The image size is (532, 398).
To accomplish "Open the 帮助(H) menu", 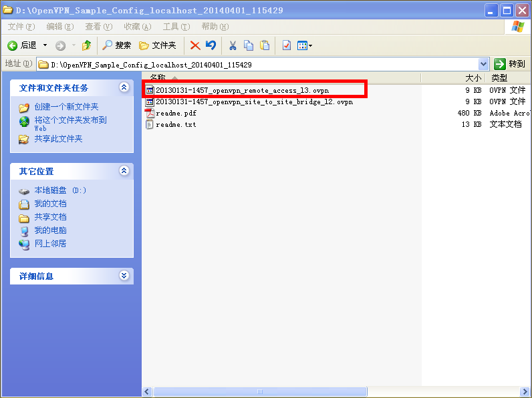I will pos(215,27).
